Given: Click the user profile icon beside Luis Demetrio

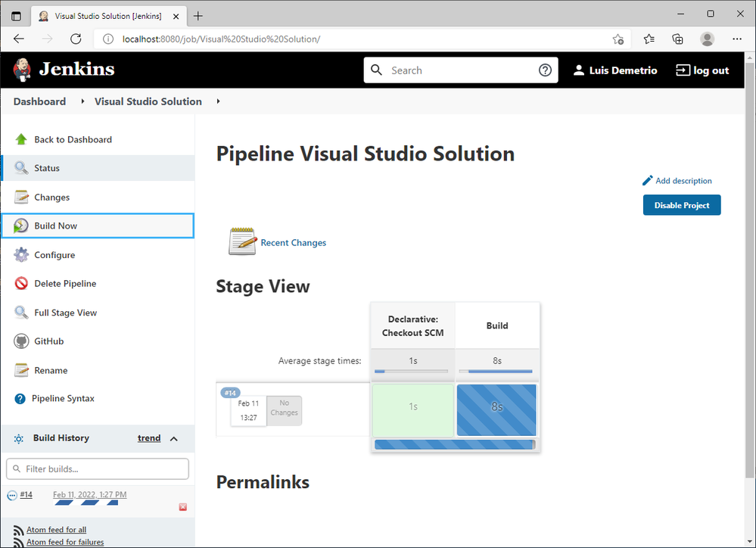Looking at the screenshot, I should pos(579,70).
